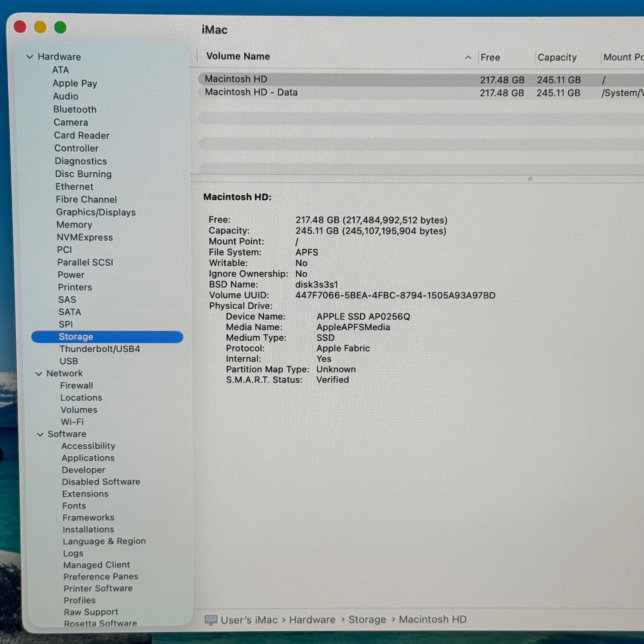Select Thunderbolt/USB4 in sidebar
The width and height of the screenshot is (644, 644).
tap(100, 349)
